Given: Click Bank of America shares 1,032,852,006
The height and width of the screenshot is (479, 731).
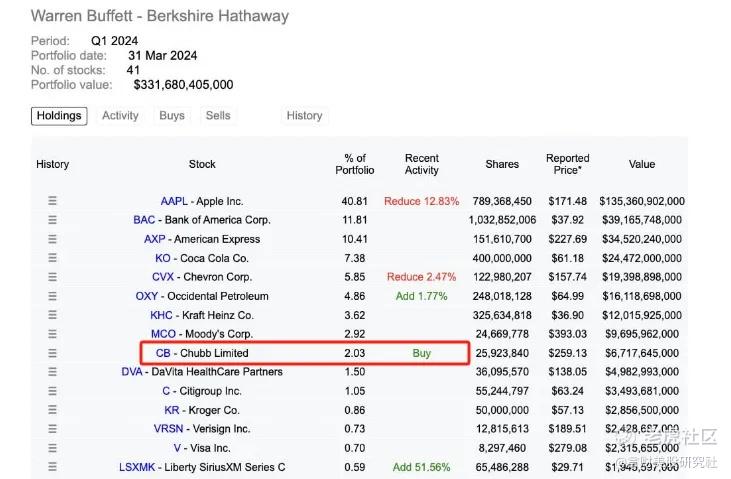Looking at the screenshot, I should 502,220.
